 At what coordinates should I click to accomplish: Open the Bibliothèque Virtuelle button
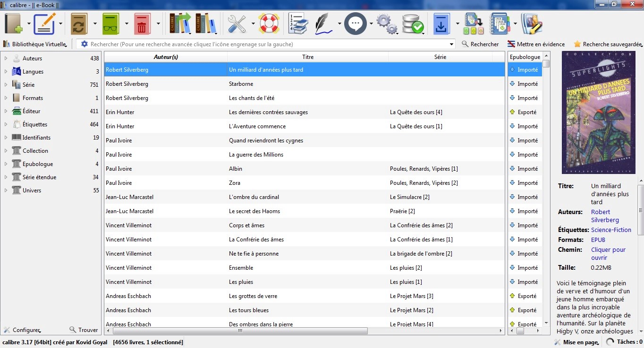pyautogui.click(x=35, y=44)
